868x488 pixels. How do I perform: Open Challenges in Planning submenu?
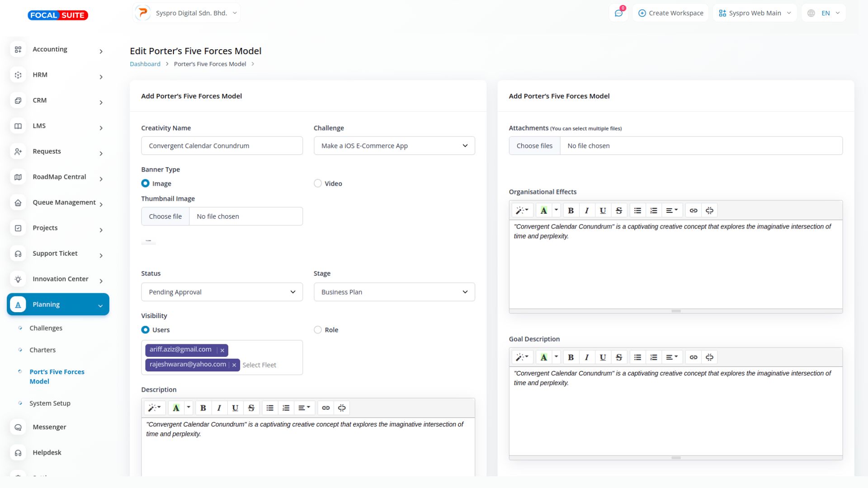46,328
